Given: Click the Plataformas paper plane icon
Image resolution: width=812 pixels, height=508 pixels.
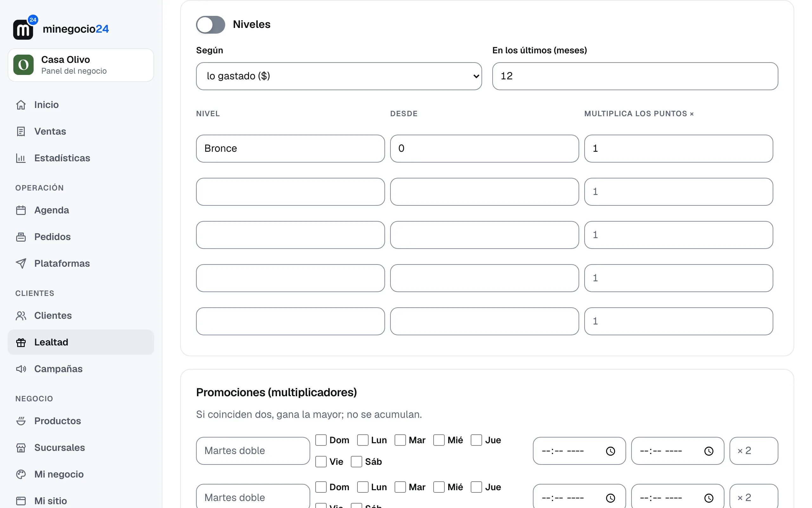Looking at the screenshot, I should [x=21, y=264].
